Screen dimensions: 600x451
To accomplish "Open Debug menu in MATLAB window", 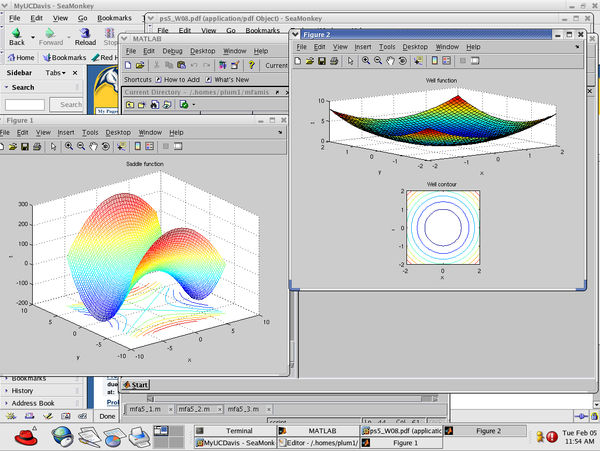I will (x=172, y=51).
